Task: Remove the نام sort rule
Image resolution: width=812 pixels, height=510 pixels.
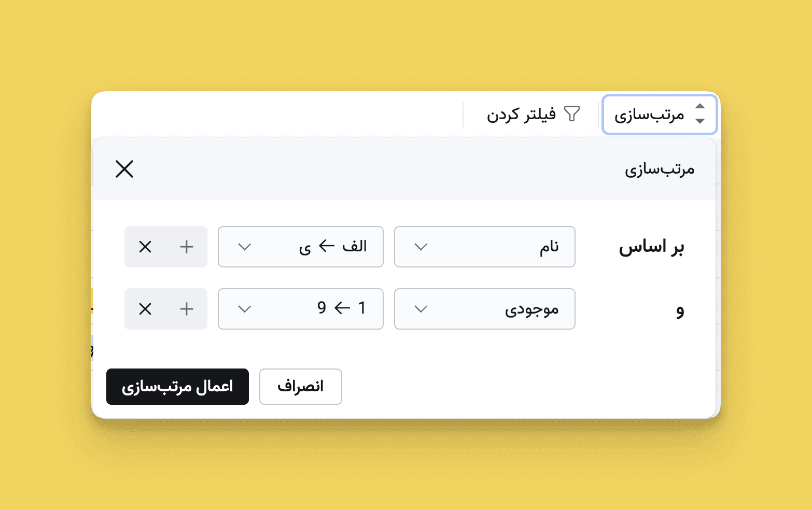Action: tap(145, 247)
